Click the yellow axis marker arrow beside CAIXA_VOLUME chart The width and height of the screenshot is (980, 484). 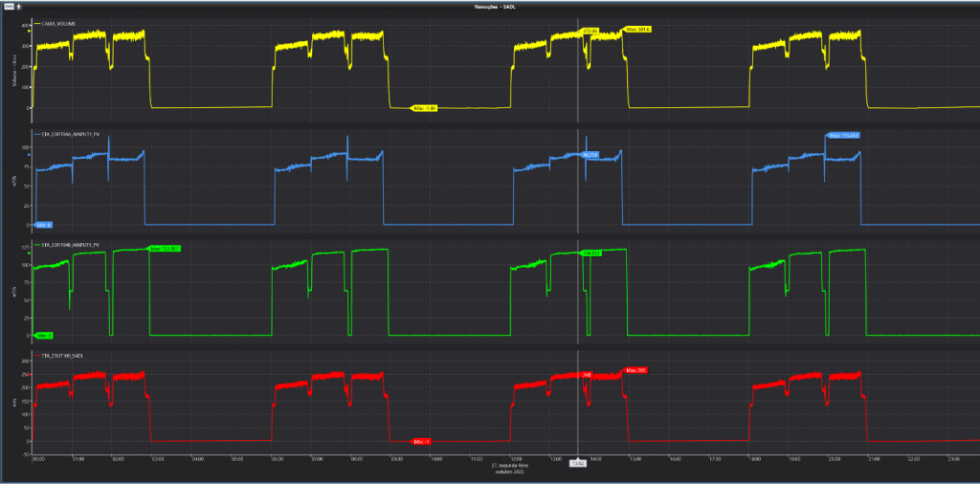(28, 29)
